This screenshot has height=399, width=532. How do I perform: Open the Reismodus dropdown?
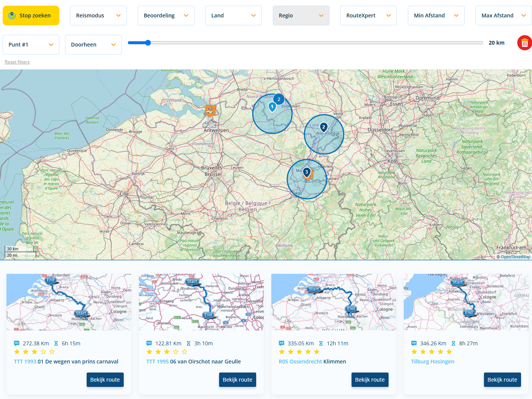click(x=98, y=16)
